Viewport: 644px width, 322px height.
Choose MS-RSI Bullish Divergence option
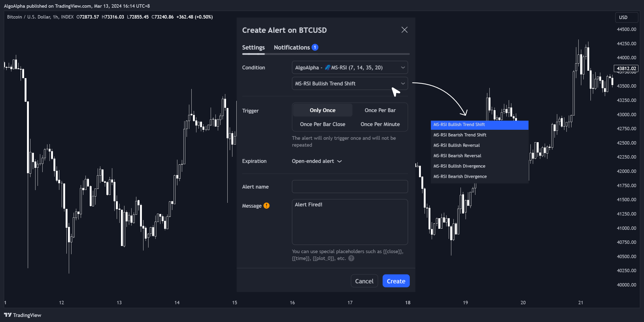coord(479,166)
